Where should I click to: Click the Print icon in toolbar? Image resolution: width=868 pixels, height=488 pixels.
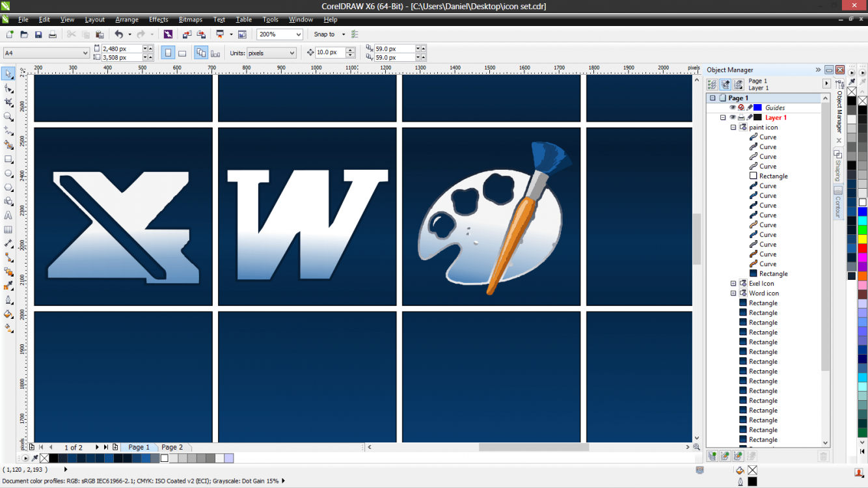(53, 34)
